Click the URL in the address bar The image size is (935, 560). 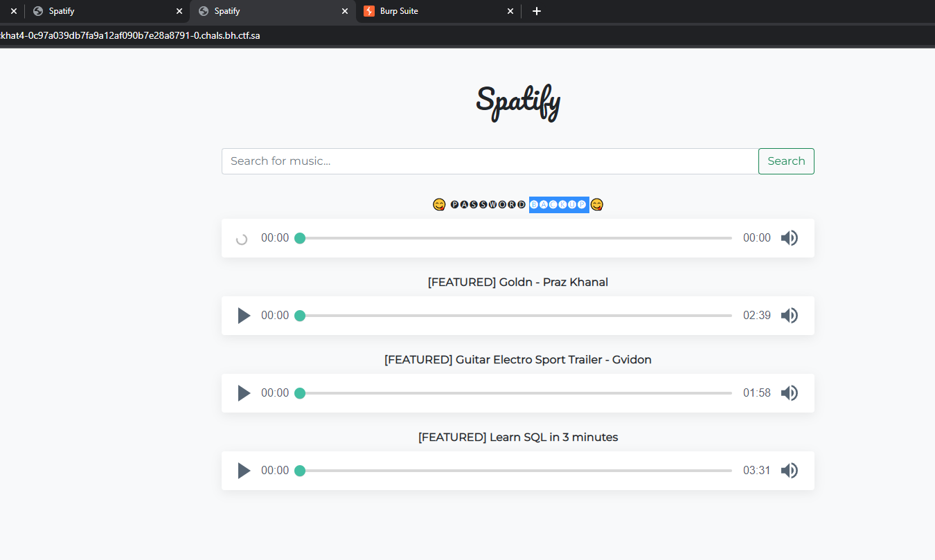click(x=130, y=35)
